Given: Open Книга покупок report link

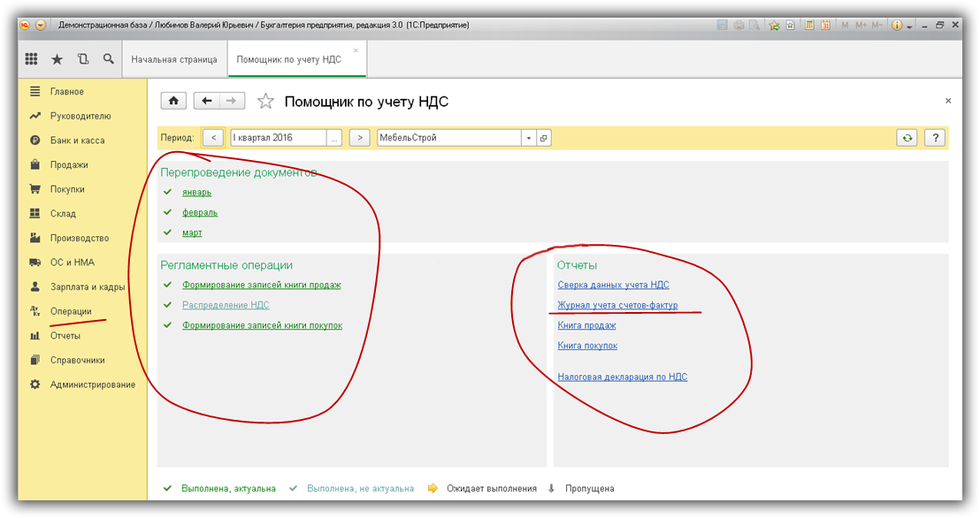Looking at the screenshot, I should pos(587,346).
